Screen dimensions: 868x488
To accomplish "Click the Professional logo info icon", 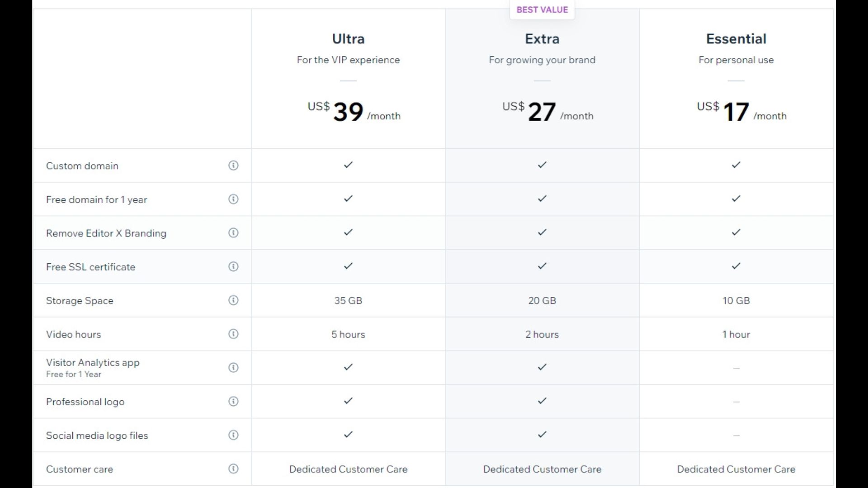I will [x=233, y=401].
